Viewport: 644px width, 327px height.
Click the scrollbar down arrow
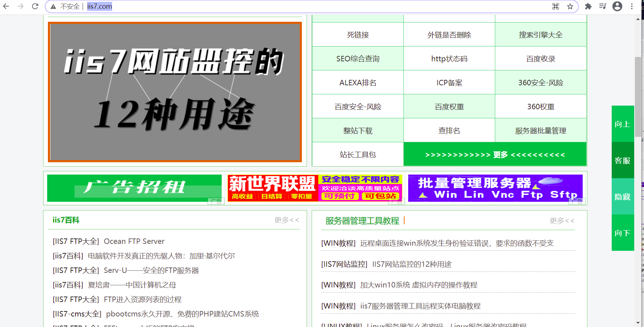click(638, 323)
